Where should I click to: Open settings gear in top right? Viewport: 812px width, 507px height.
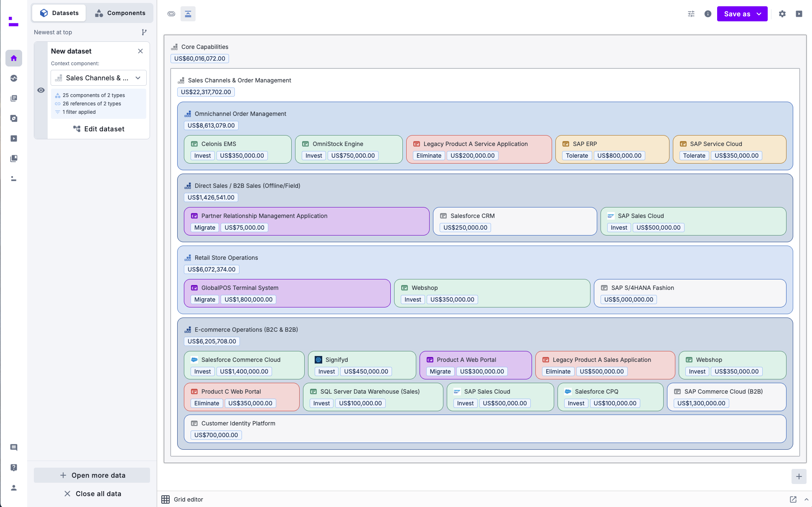(782, 14)
